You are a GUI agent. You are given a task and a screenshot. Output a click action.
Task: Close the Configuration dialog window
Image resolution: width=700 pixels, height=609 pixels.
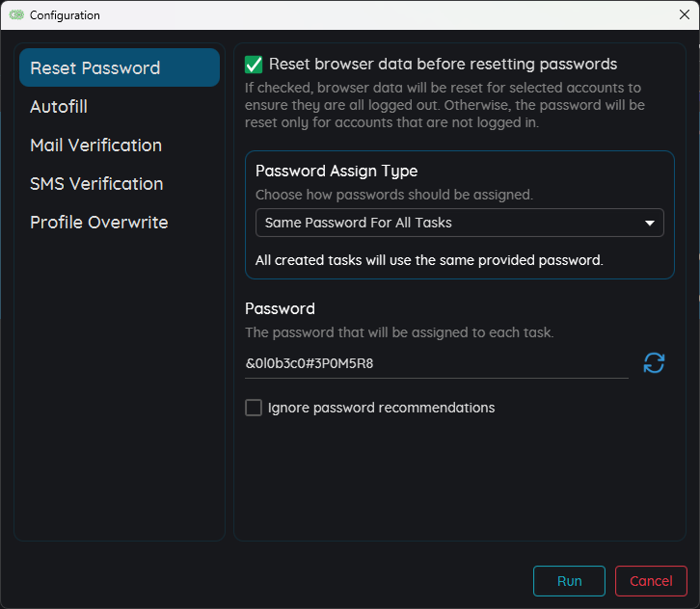[x=684, y=15]
